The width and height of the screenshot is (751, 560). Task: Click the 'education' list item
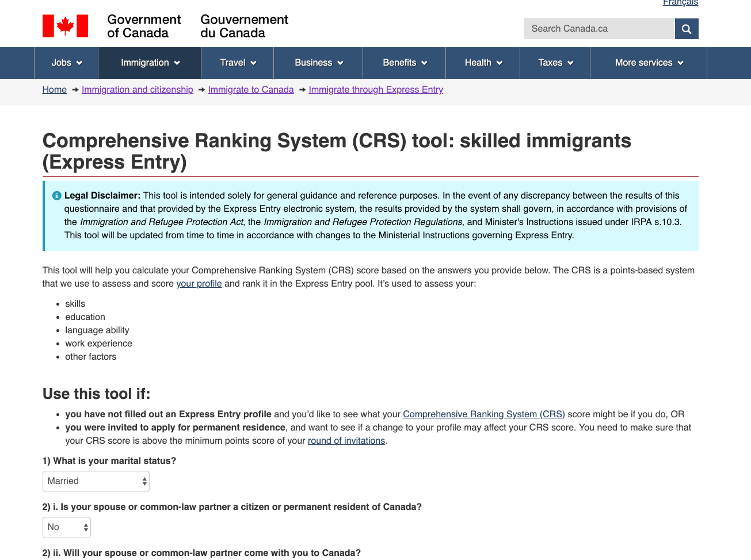(85, 317)
